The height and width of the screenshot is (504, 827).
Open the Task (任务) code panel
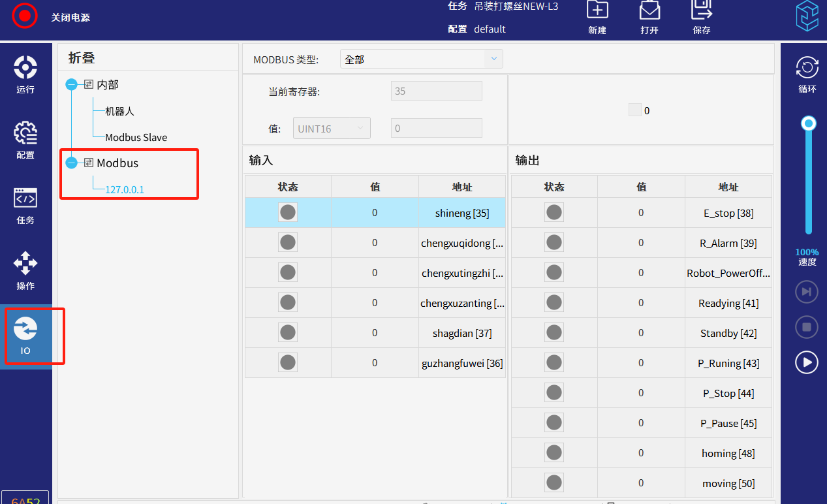(25, 205)
